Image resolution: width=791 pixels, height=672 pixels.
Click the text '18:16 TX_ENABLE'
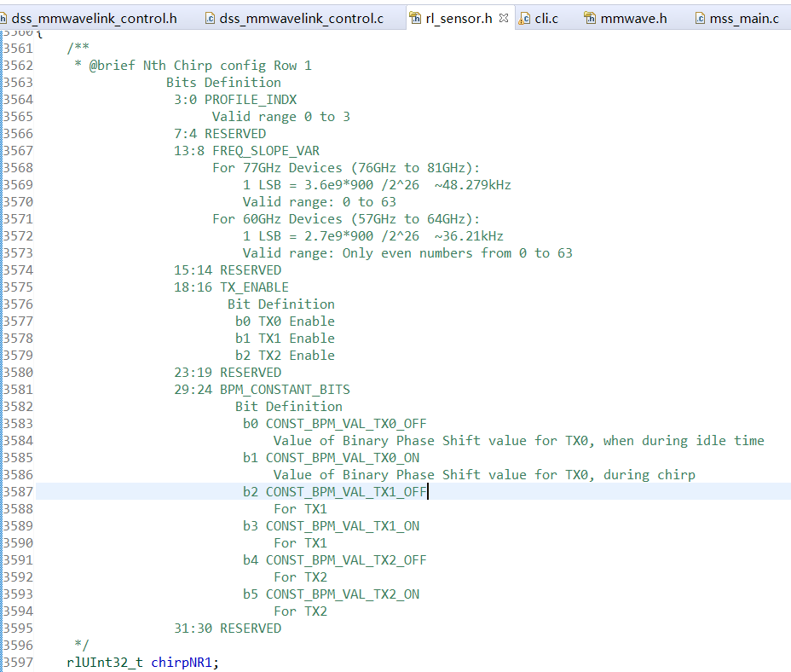[232, 287]
